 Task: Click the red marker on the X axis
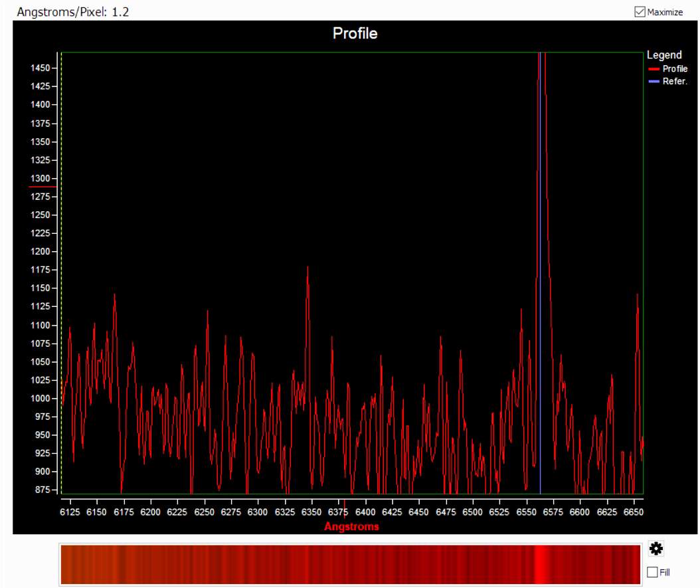345,503
